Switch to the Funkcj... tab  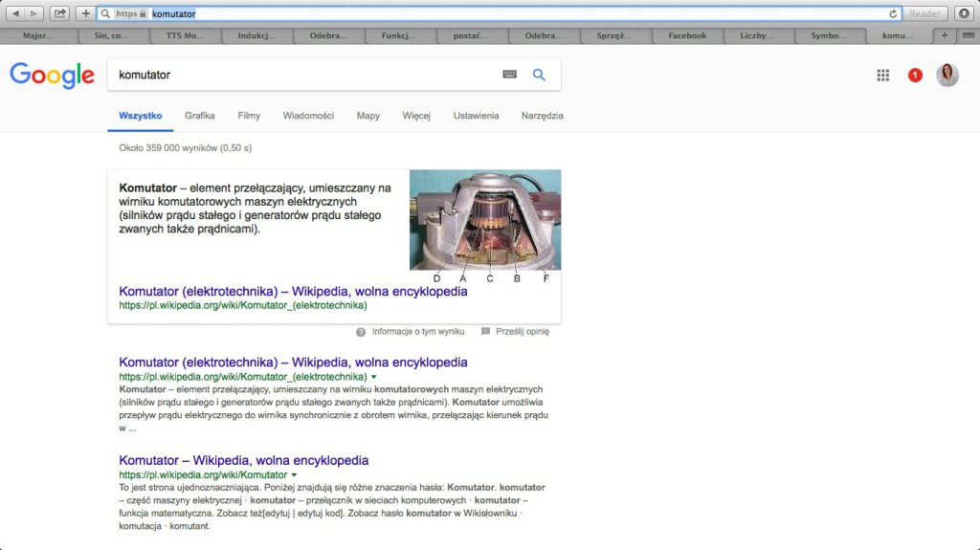pos(399,35)
